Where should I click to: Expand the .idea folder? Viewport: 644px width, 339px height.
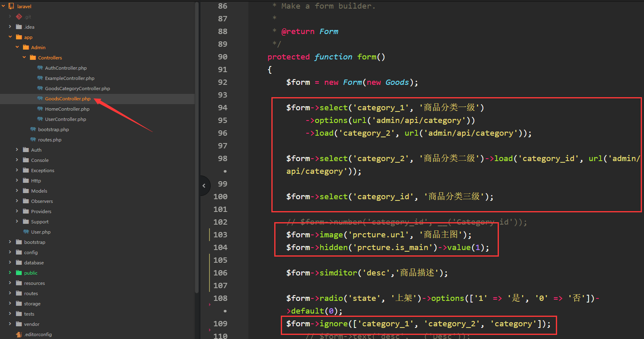(x=10, y=27)
